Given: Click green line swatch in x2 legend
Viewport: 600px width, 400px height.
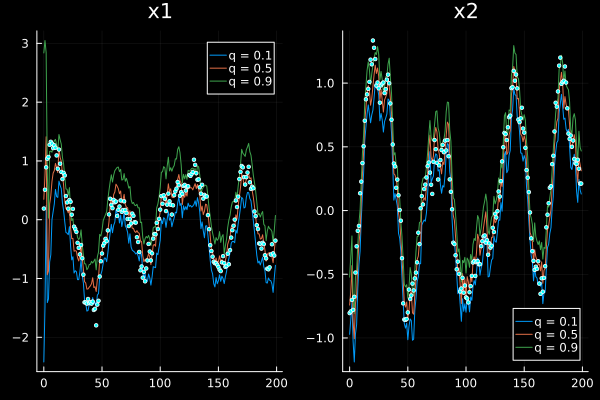Looking at the screenshot, I should pos(526,349).
